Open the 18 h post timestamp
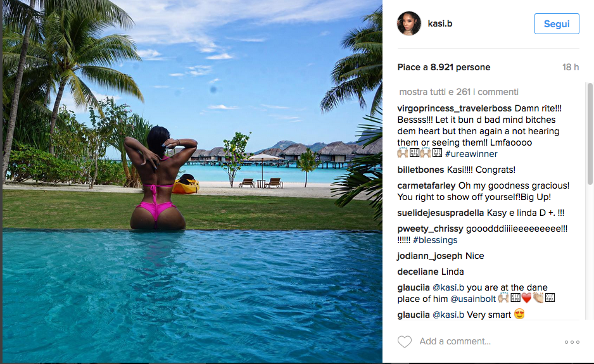The height and width of the screenshot is (364, 594). point(571,68)
